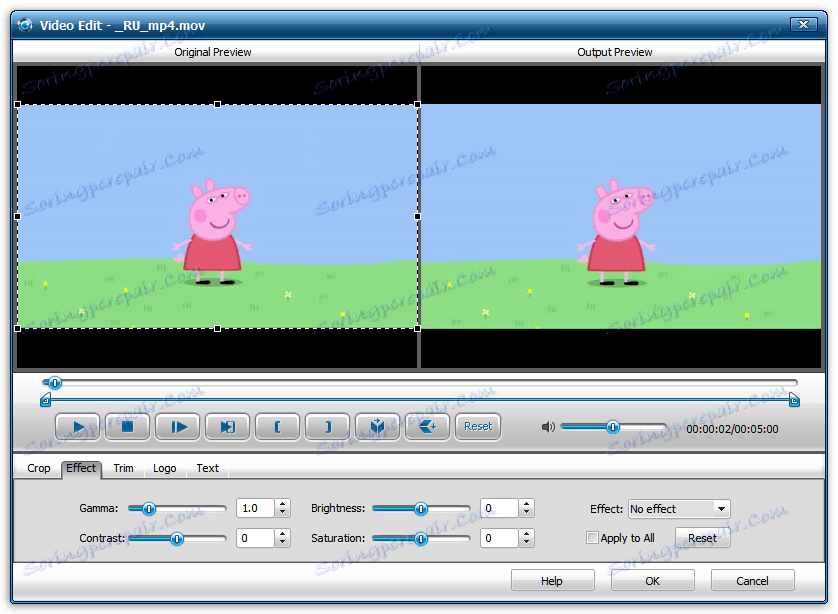Select the step-forward frame icon
Image resolution: width=838 pixels, height=614 pixels.
[x=177, y=426]
